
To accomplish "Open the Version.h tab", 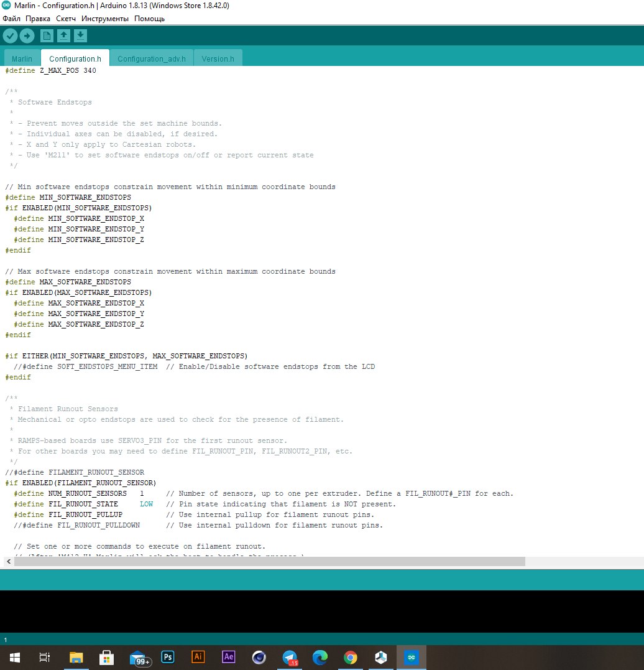I will coord(218,58).
